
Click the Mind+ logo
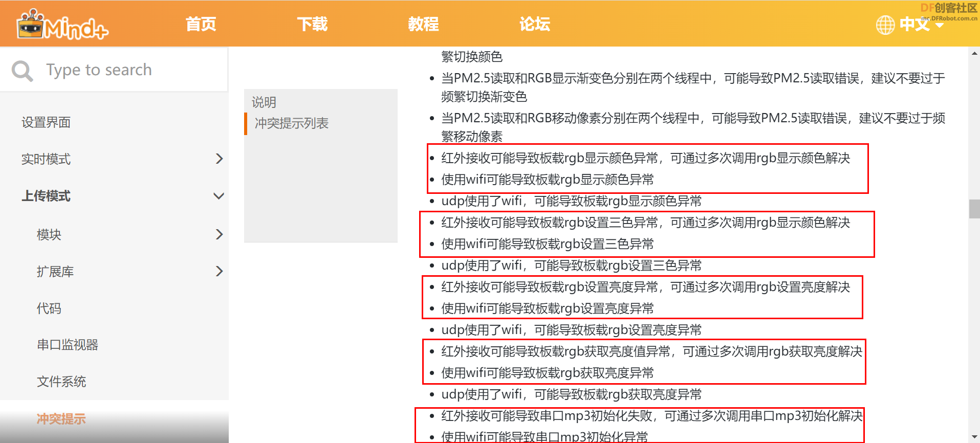point(62,24)
